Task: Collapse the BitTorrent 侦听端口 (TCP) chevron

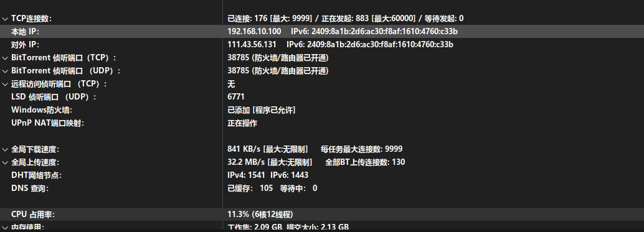Action: 5,58
